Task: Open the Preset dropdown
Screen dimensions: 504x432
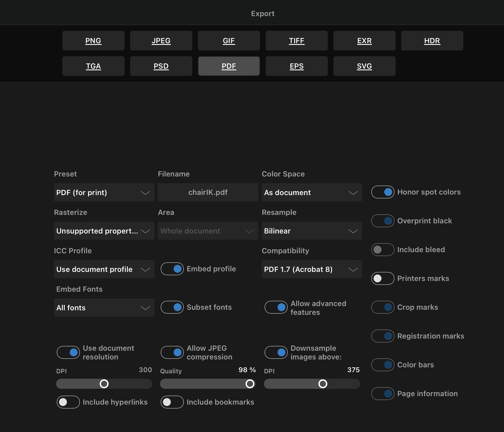Action: tap(104, 193)
